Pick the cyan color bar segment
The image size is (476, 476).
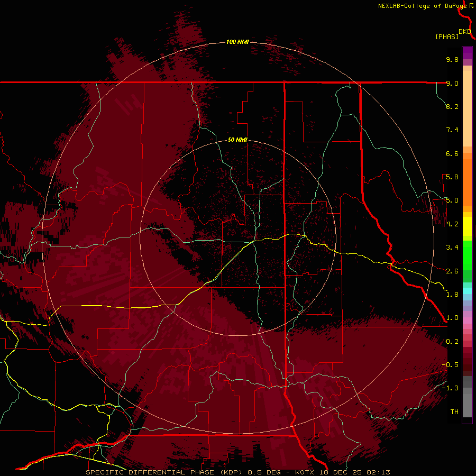(467, 291)
